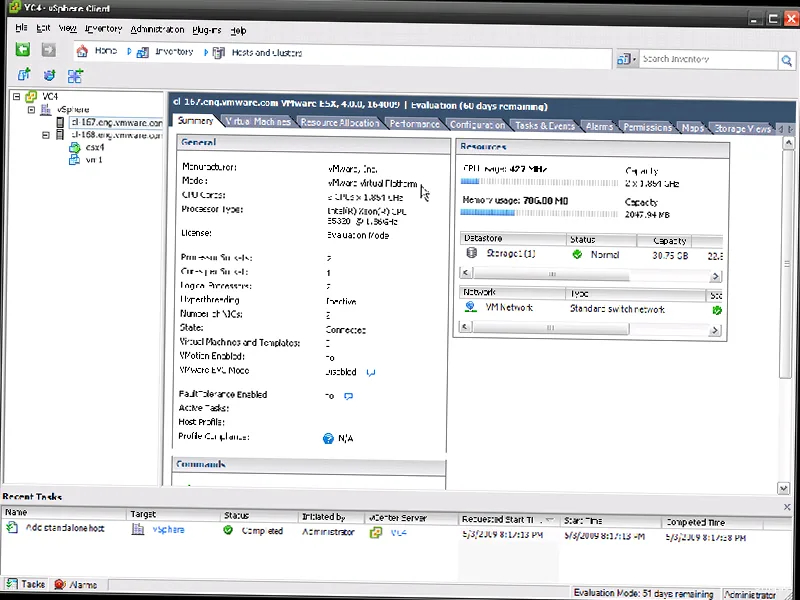Screen dimensions: 800x600
Task: Click the new virtual machine toolbar icon
Action: click(21, 74)
